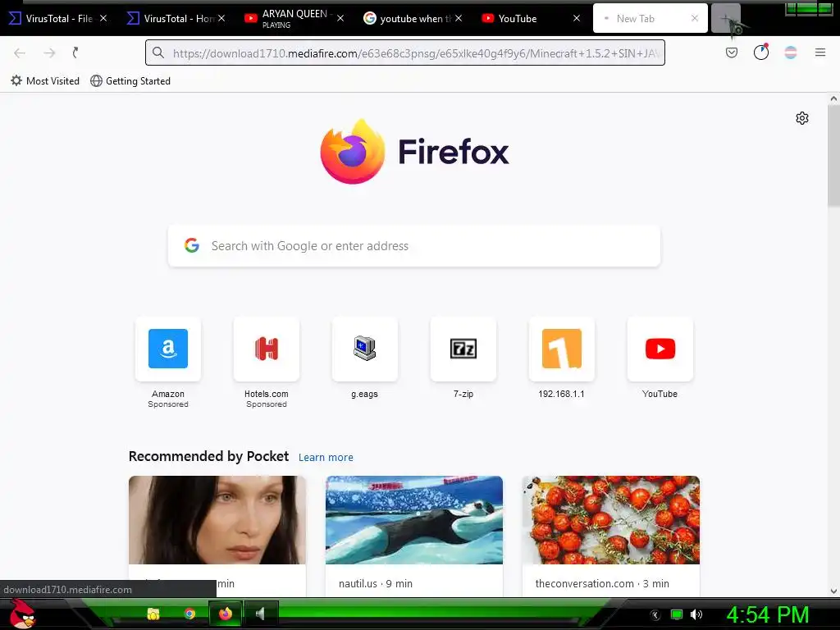Image resolution: width=840 pixels, height=630 pixels.
Task: Close the VirusTotal - File tab
Action: click(103, 18)
